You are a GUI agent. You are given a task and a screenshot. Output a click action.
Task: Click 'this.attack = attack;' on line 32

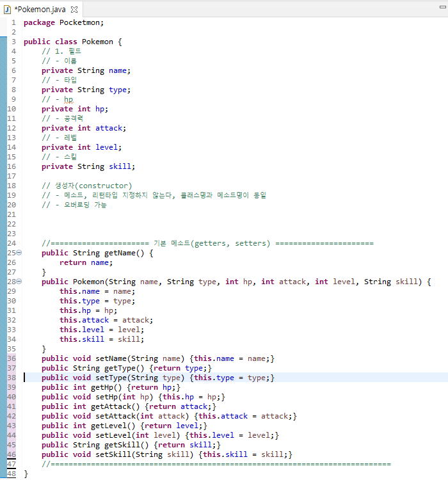tap(106, 320)
